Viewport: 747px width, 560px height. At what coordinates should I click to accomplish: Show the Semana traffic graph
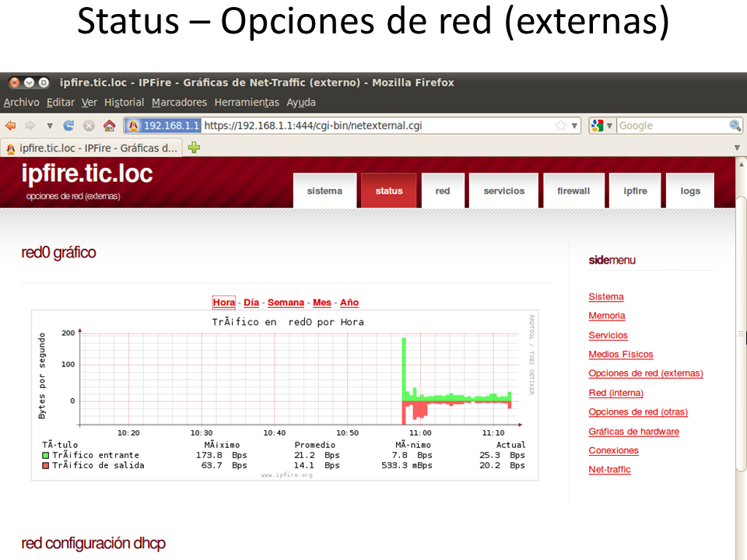(x=286, y=303)
